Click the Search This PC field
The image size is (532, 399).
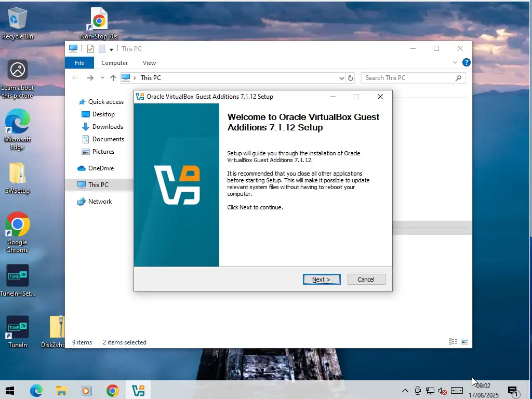click(408, 78)
